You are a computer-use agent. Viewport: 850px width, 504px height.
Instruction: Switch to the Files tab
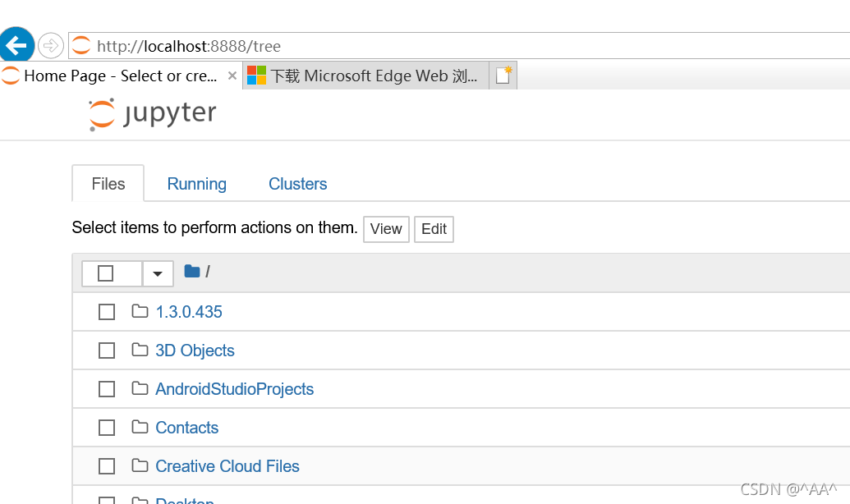coord(108,184)
